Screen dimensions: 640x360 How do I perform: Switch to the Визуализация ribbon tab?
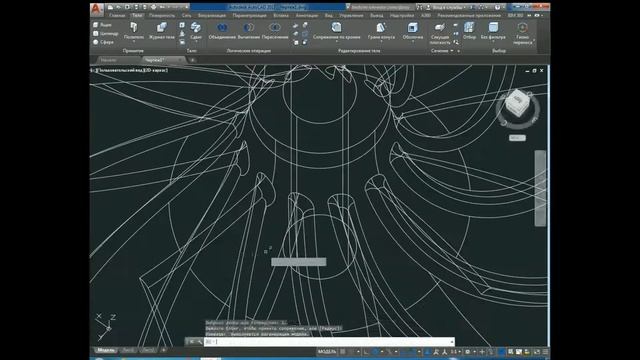[212, 16]
